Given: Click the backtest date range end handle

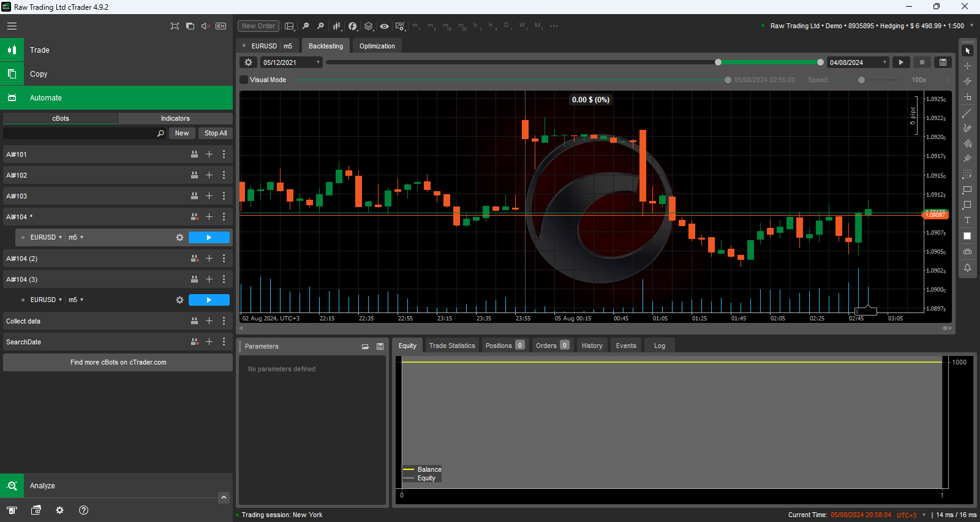Looking at the screenshot, I should click(x=820, y=62).
